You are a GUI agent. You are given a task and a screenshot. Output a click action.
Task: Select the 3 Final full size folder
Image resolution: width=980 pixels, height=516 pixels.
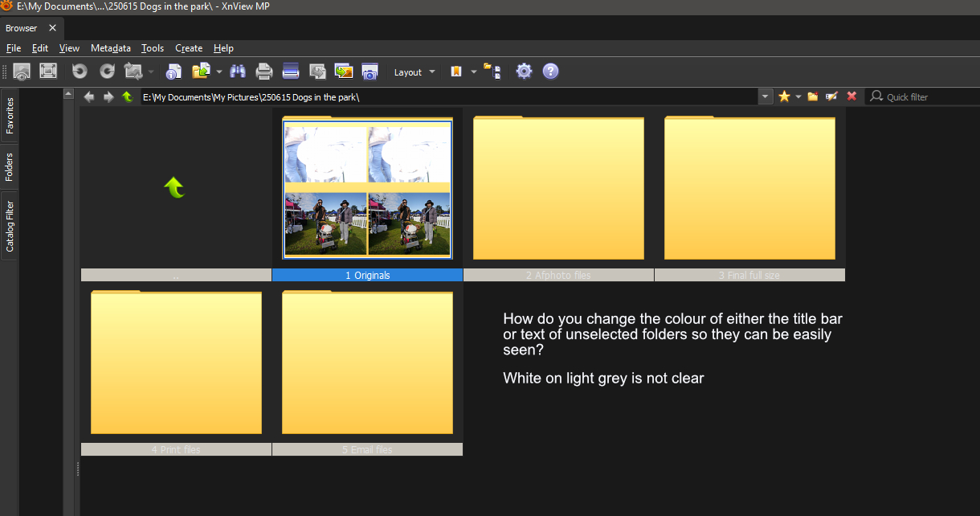point(749,187)
